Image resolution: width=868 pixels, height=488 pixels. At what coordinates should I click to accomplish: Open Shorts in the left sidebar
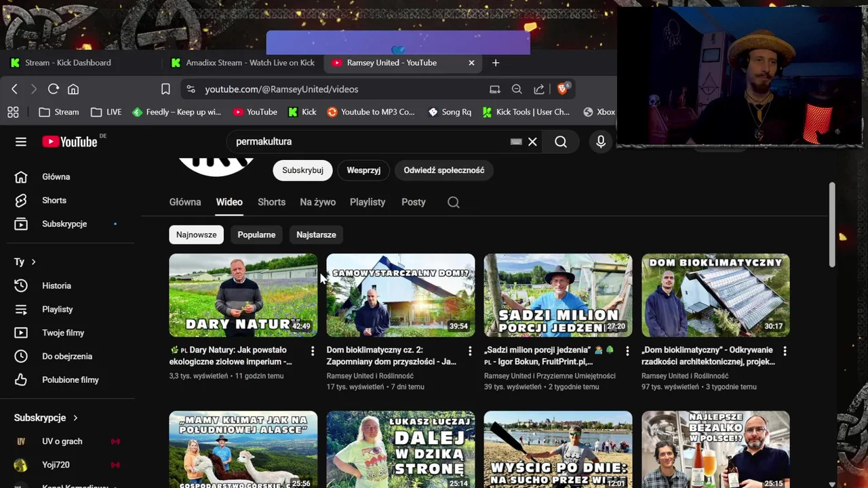[x=71, y=201]
